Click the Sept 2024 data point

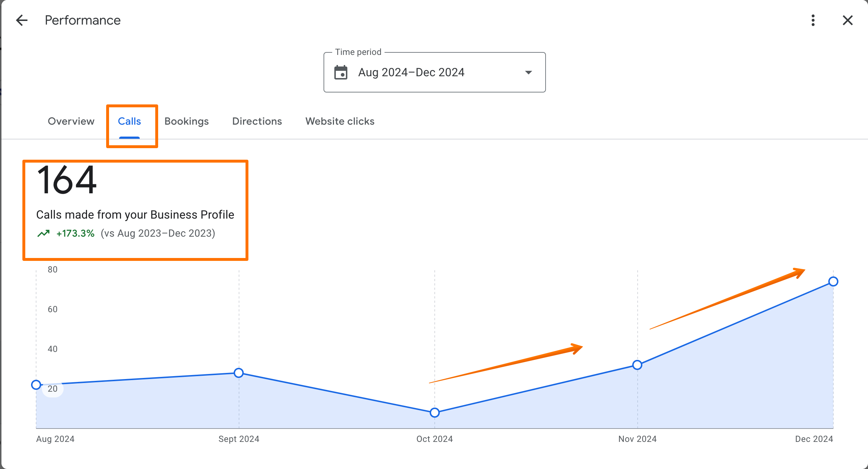(x=239, y=373)
